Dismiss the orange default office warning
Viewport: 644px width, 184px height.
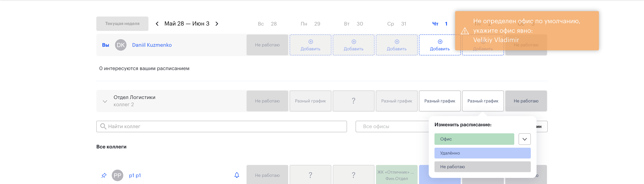(x=527, y=31)
